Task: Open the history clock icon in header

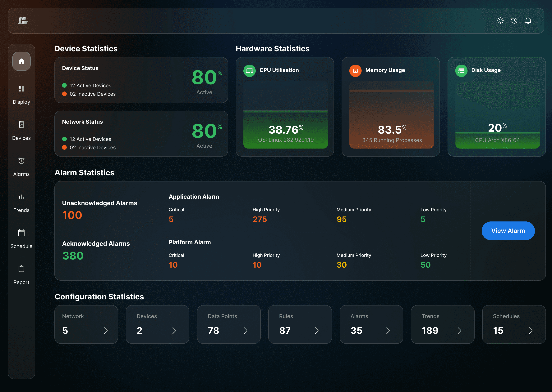Action: pos(514,21)
